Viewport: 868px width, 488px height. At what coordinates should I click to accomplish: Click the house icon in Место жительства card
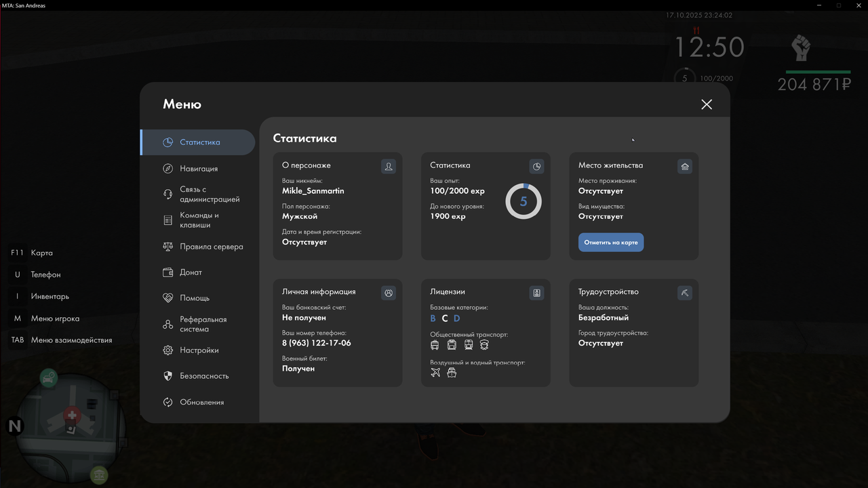(x=685, y=166)
